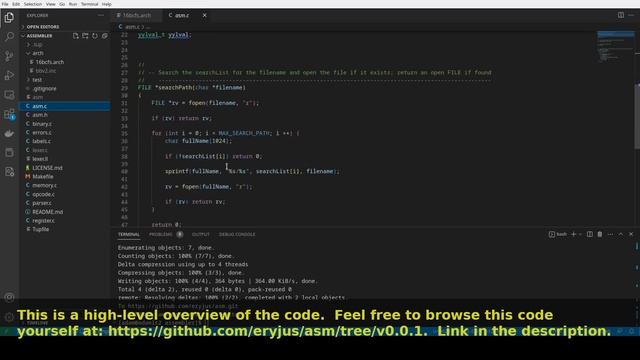640x360 pixels.
Task: Add a new terminal with plus icon
Action: 573,234
